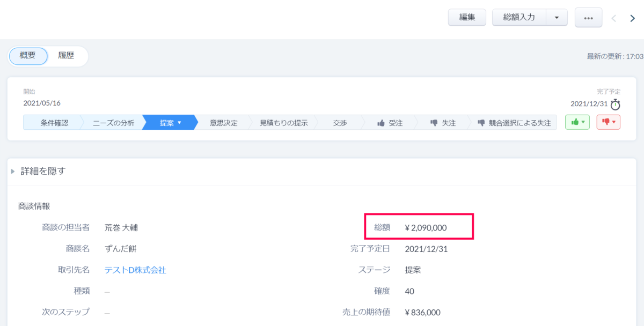Click the 完了予定日 value 2021/12/31
Viewport: 644px width, 326px height.
point(426,249)
